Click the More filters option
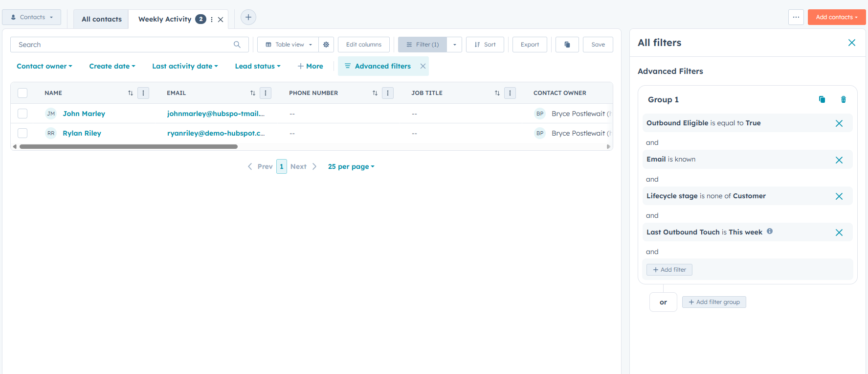This screenshot has height=374, width=868. coord(311,66)
